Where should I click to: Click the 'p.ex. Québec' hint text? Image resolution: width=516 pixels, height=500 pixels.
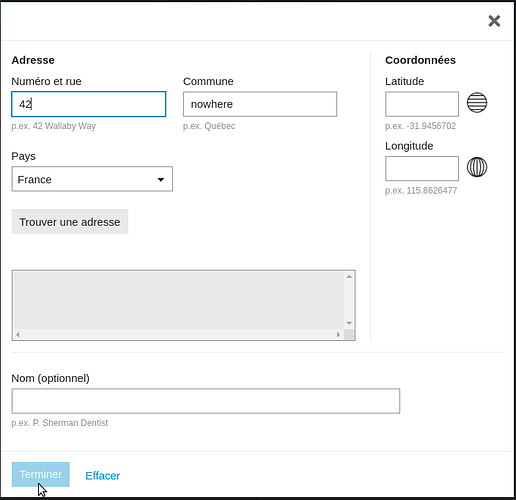coord(209,126)
